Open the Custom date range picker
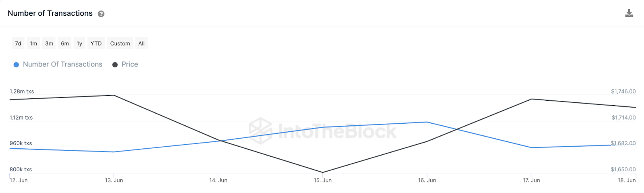This screenshot has height=193, width=644. click(120, 44)
